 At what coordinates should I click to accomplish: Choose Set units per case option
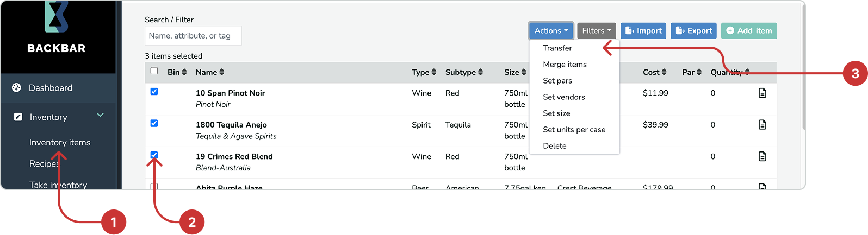click(574, 130)
